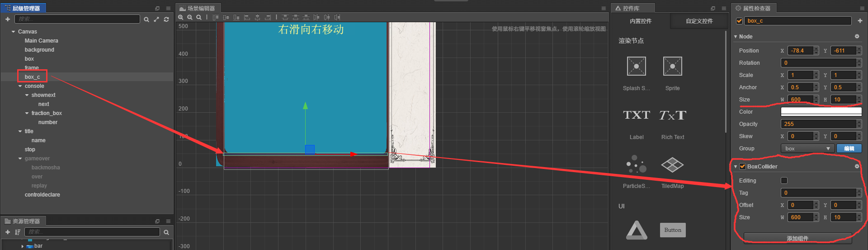Zoom out the scene editor view
The height and width of the screenshot is (250, 868).
(190, 17)
